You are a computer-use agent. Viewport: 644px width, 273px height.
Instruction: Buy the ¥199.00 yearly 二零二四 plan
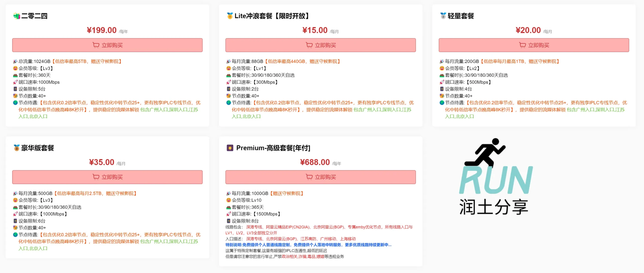coord(107,45)
